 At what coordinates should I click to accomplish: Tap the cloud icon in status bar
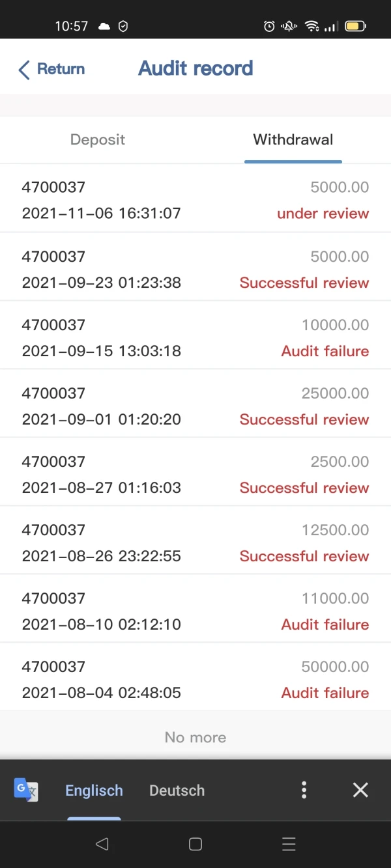104,26
